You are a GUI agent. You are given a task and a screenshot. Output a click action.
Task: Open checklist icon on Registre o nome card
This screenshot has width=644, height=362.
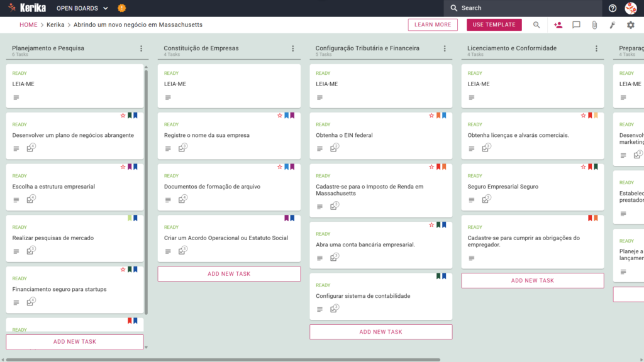coord(183,148)
